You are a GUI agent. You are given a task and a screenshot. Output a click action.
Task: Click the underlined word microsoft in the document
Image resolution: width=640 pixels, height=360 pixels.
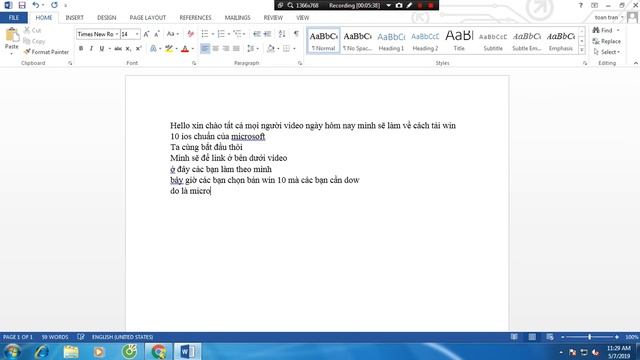pos(248,136)
